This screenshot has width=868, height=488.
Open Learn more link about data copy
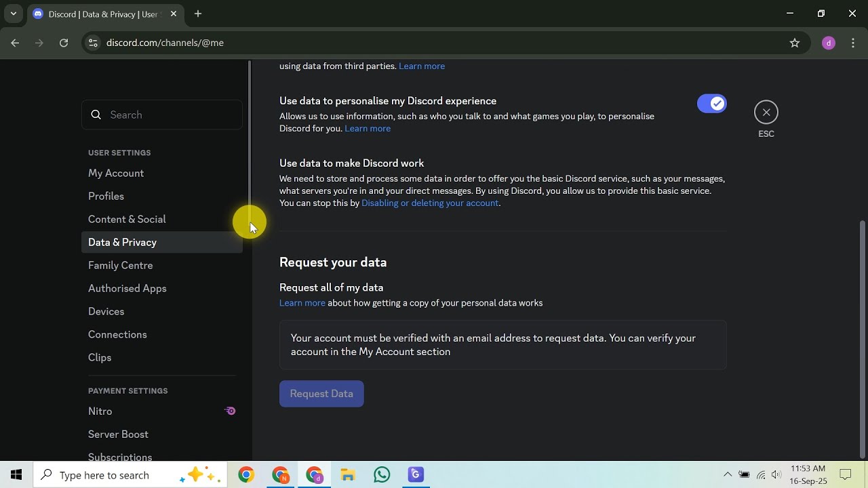302,303
